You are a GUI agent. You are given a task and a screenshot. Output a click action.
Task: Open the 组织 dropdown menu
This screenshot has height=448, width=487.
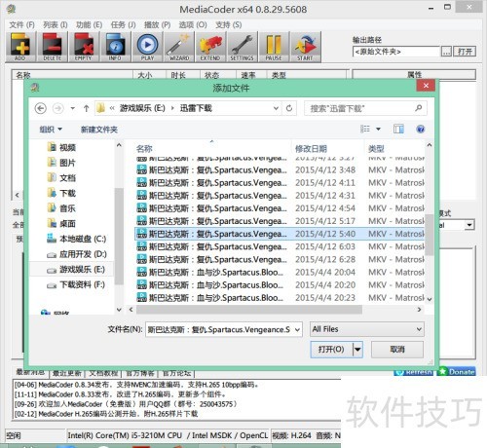pos(51,130)
